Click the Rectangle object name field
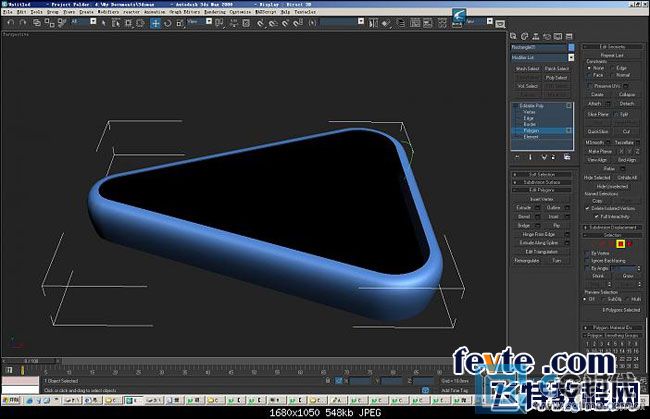Screen dimensions: 650x419 pos(538,47)
